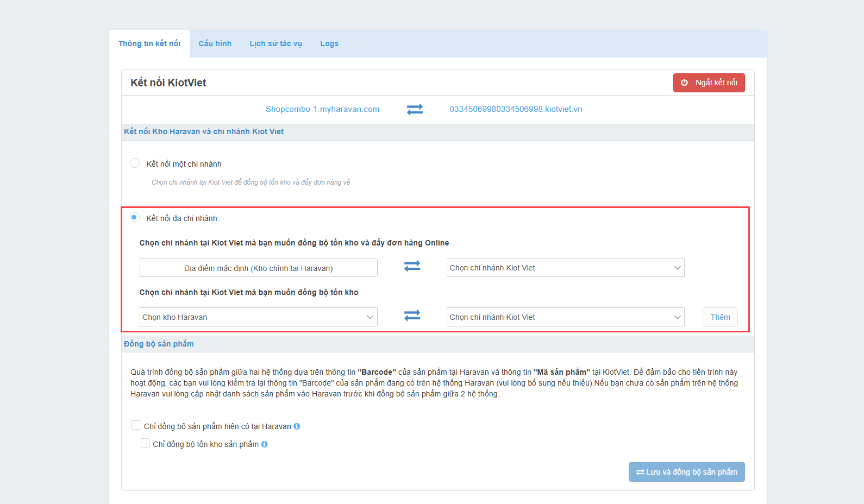Enable Chỉ đồng bộ tồn kho sản phẩm

(145, 443)
